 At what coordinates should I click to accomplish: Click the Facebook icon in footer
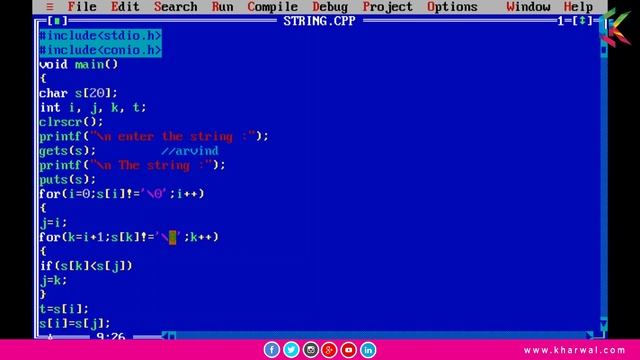[271, 350]
